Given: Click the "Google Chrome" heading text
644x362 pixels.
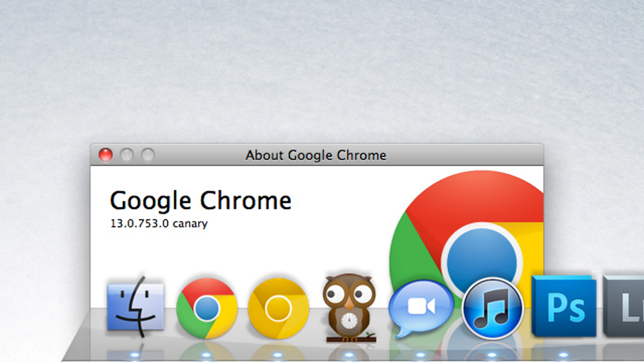Looking at the screenshot, I should click(x=200, y=201).
